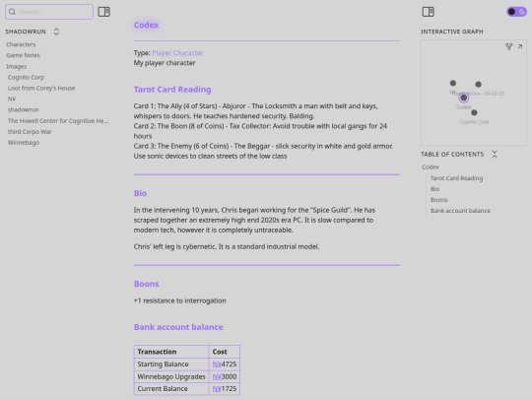The height and width of the screenshot is (399, 532).
Task: Open the Game Notes folder
Action: (23, 55)
